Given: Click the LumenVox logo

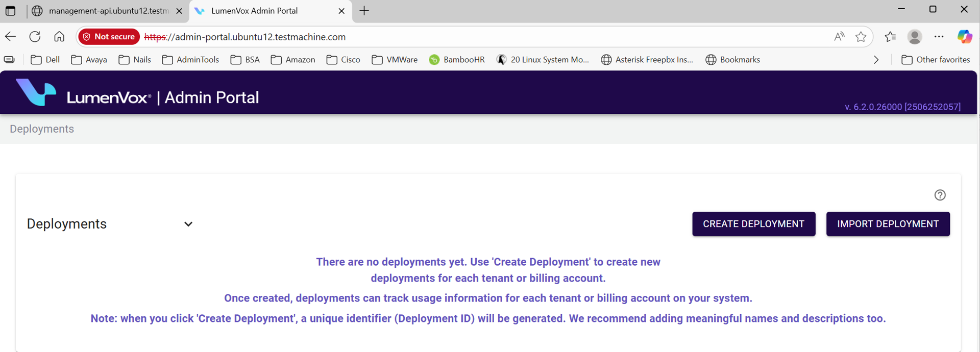Looking at the screenshot, I should [x=36, y=92].
